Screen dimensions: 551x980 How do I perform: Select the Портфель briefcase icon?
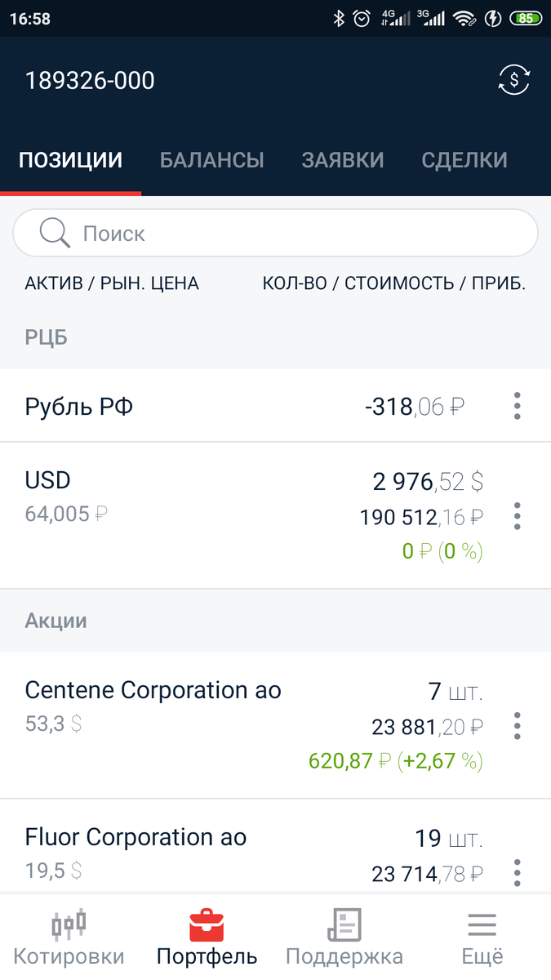[x=207, y=934]
